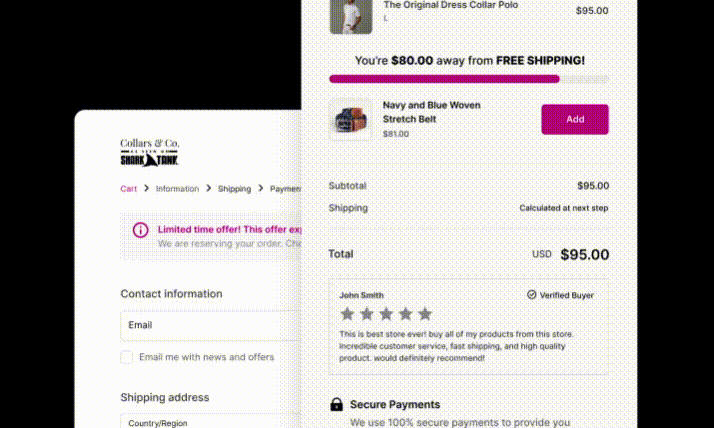Screen dimensions: 714x428
Task: Enable Email me with news and offers
Action: (127, 357)
